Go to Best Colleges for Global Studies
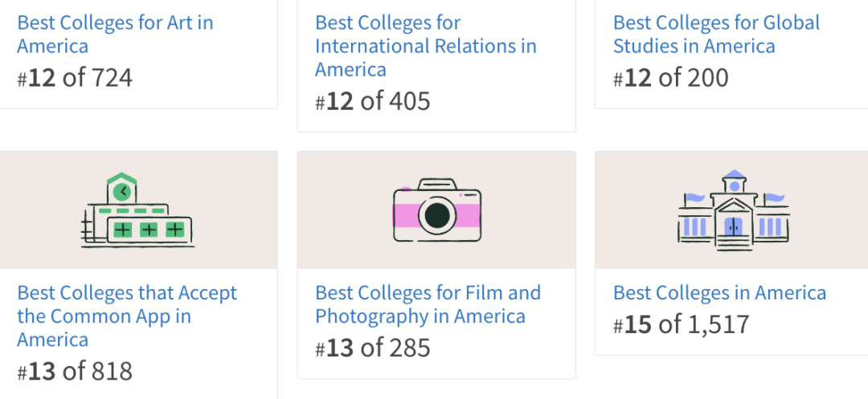This screenshot has height=399, width=868. click(716, 34)
